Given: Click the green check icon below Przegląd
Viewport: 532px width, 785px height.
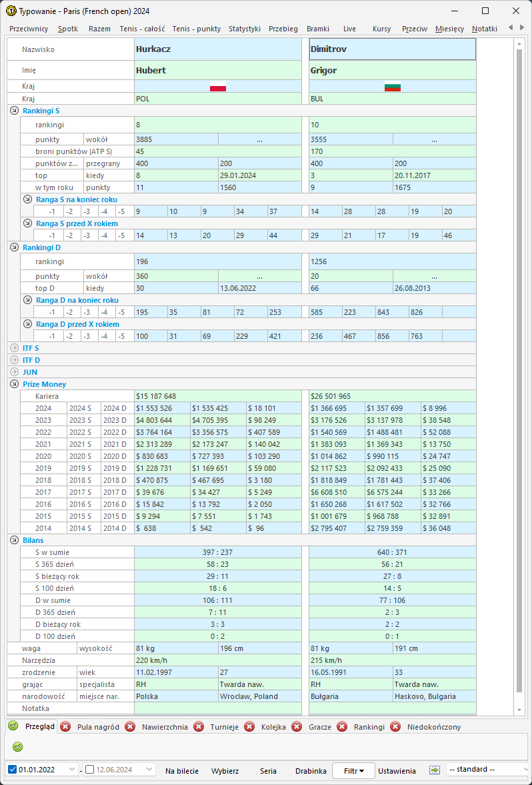Looking at the screenshot, I should (18, 746).
